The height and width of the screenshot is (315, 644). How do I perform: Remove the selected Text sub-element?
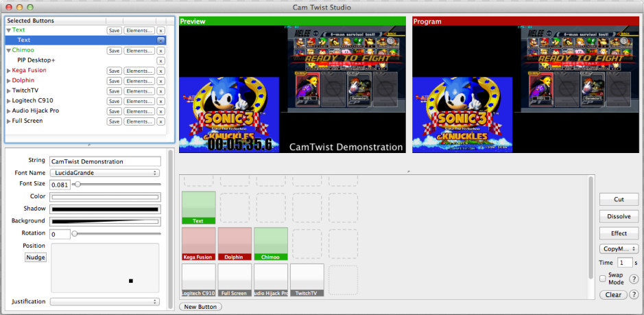tap(161, 40)
